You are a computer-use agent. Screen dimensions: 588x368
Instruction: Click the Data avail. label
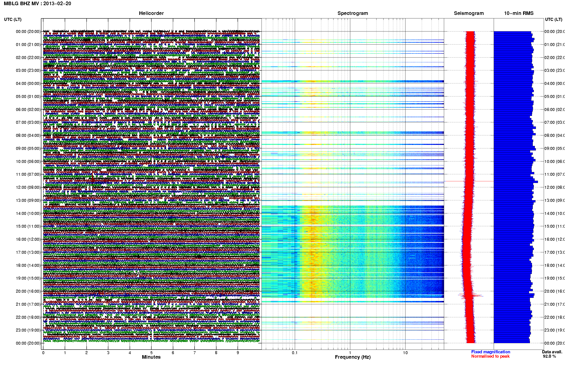click(552, 352)
